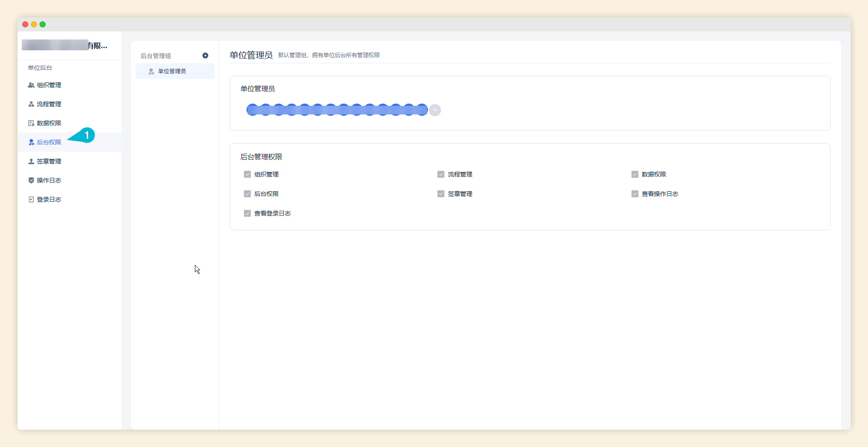The image size is (868, 447).
Task: Click the 签章管理 stamp icon
Action: click(31, 161)
